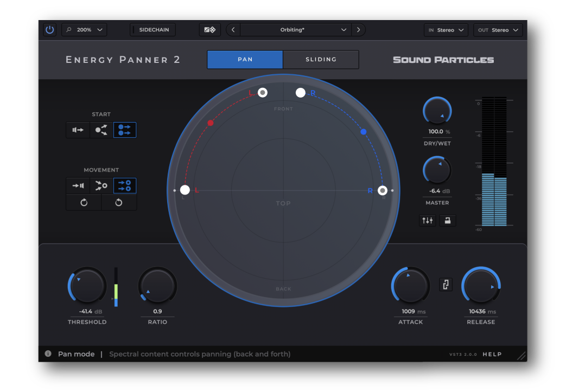Click the MASTER gain knob
The height and width of the screenshot is (392, 566).
[x=437, y=170]
